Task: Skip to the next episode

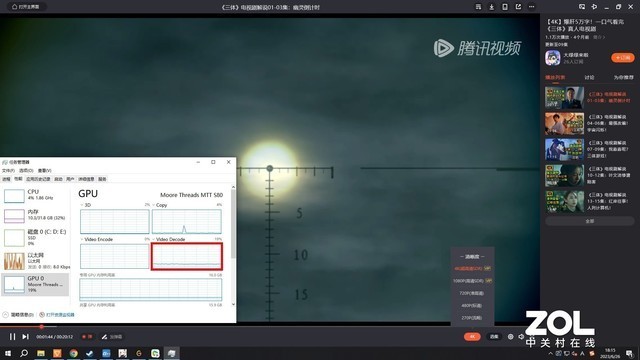Action: pyautogui.click(x=25, y=337)
